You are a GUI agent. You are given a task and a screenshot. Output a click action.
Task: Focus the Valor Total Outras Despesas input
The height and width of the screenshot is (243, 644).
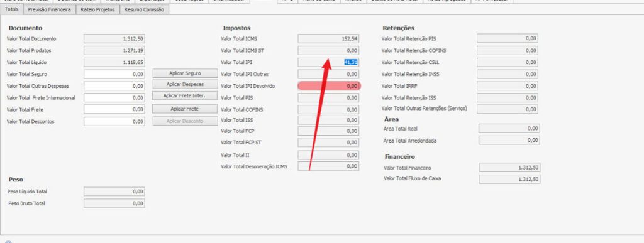114,87
